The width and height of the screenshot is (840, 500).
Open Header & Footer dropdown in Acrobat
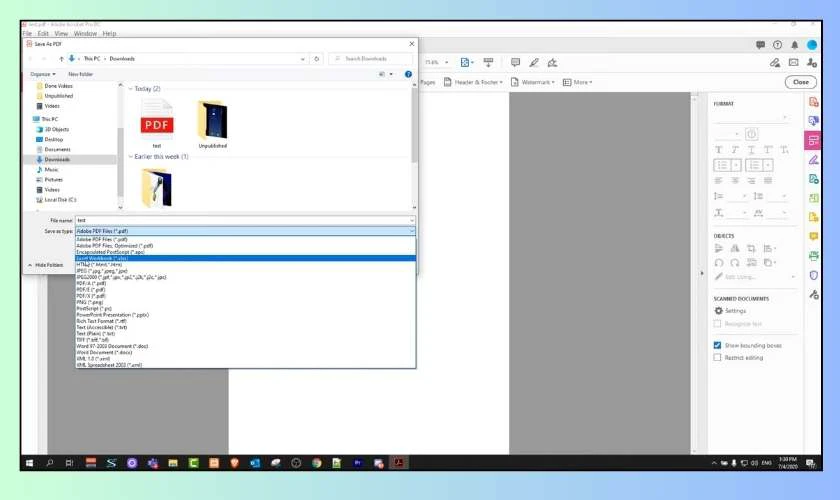pos(473,82)
